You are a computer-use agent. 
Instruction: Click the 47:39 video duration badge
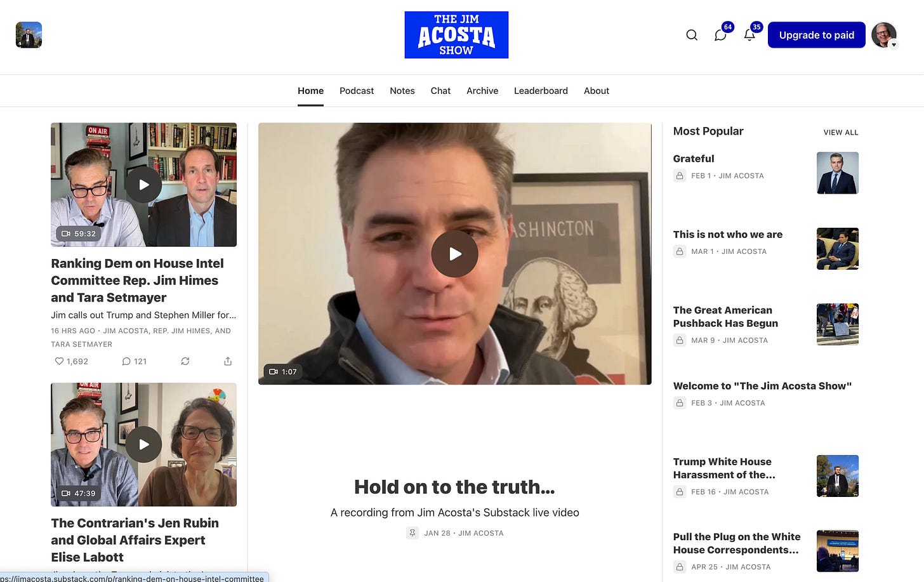[79, 493]
